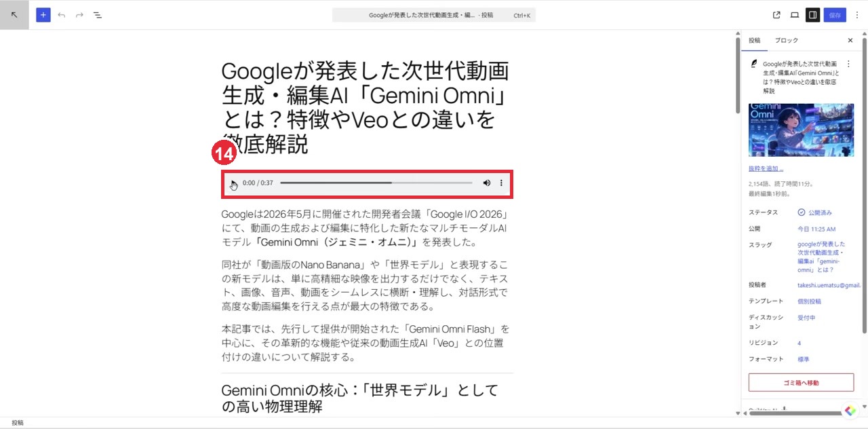Click the audio time display 0:00 / 0:37
868x429 pixels.
pos(258,183)
